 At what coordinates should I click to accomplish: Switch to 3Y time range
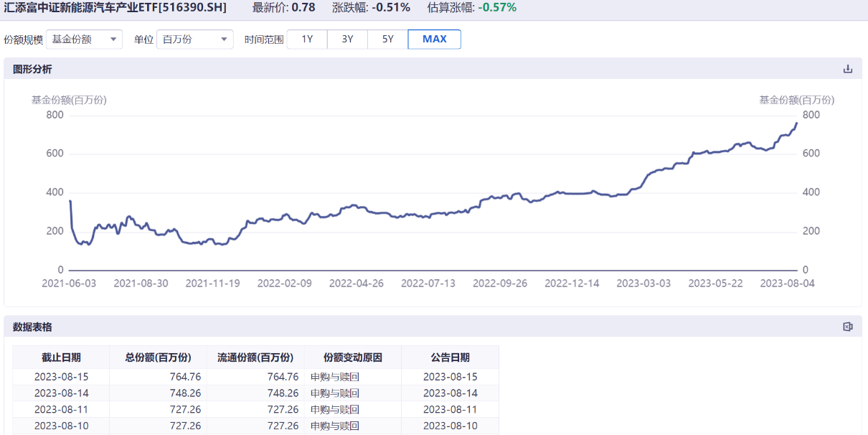click(347, 39)
